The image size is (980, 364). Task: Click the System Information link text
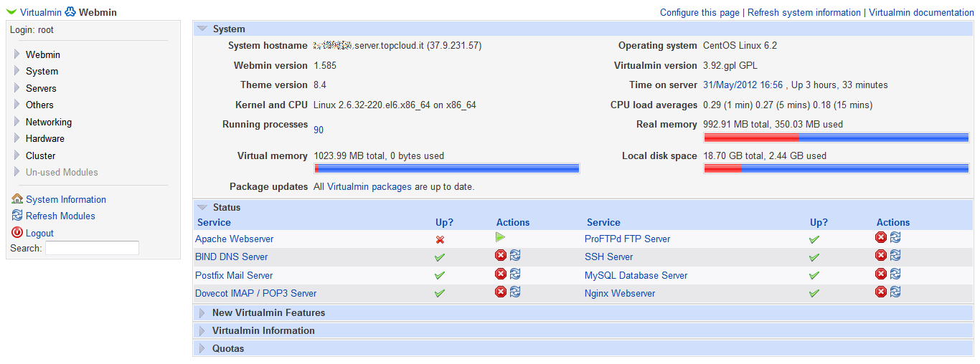(x=66, y=199)
